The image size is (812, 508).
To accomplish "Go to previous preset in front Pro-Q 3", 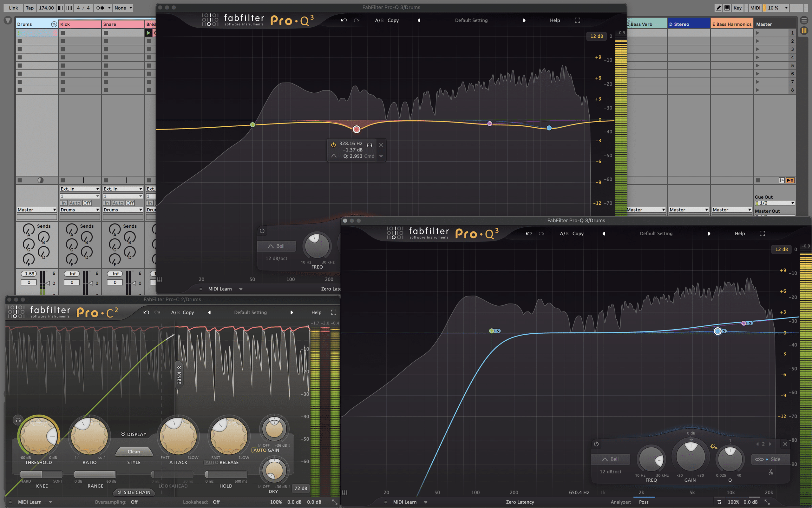I will coord(604,233).
